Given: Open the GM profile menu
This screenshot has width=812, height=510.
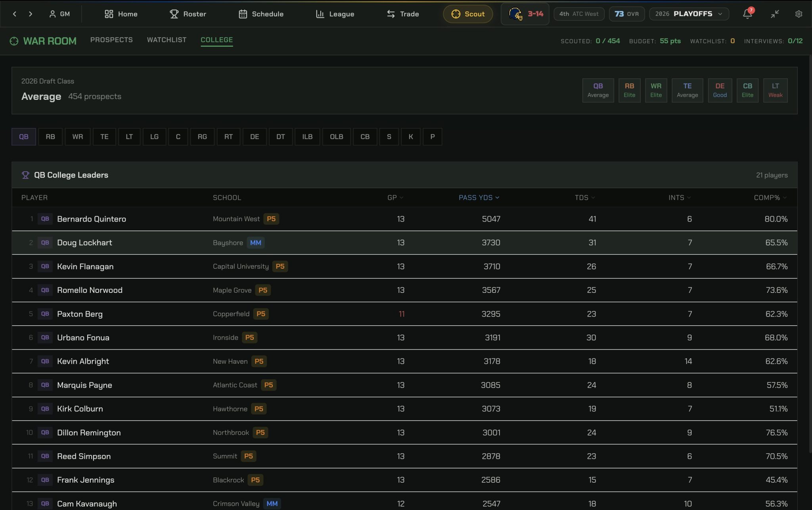Looking at the screenshot, I should tap(59, 14).
